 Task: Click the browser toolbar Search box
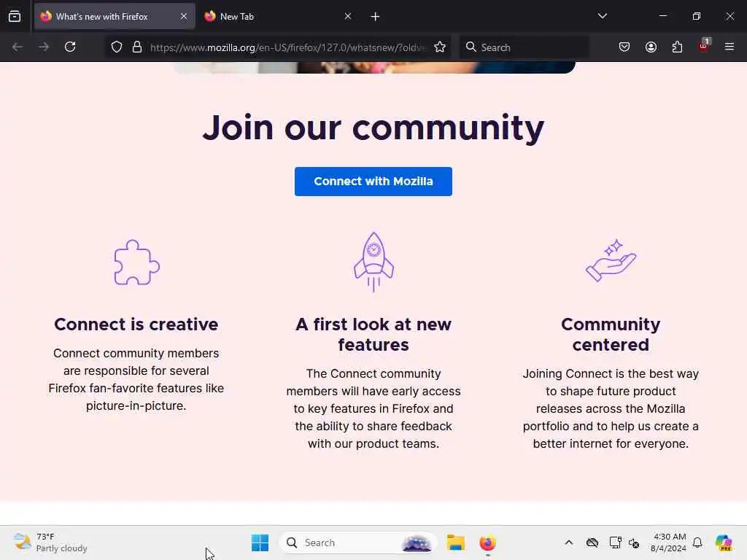(x=524, y=47)
